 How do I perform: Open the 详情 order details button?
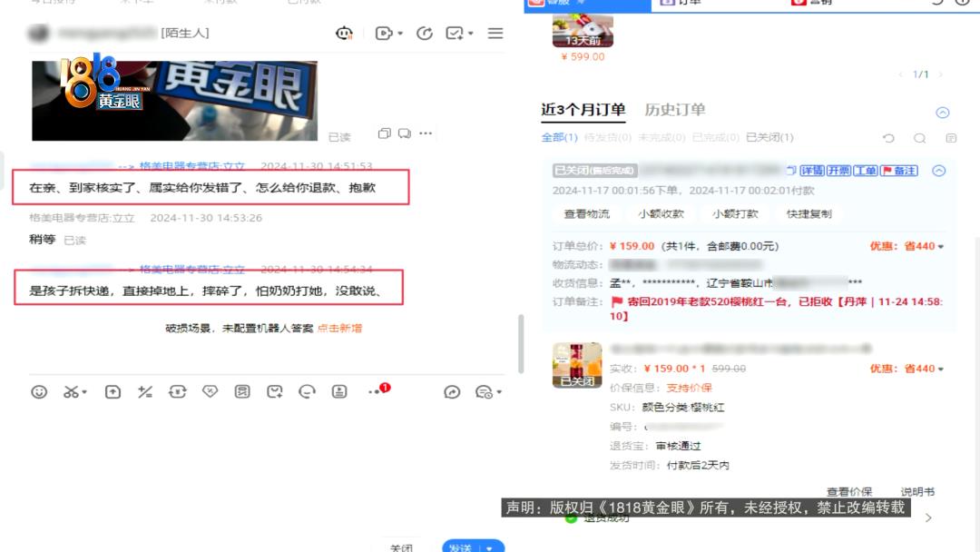[812, 170]
